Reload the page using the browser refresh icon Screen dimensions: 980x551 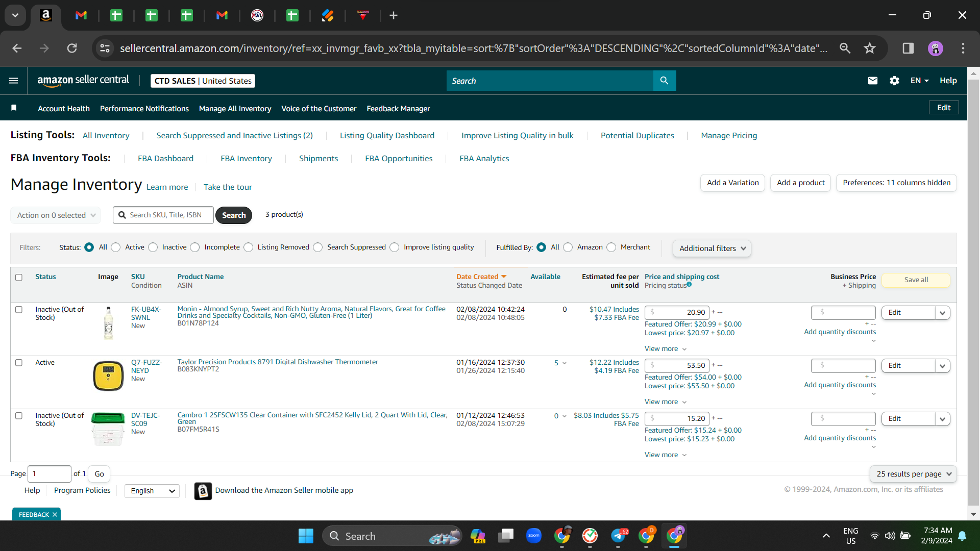(72, 48)
